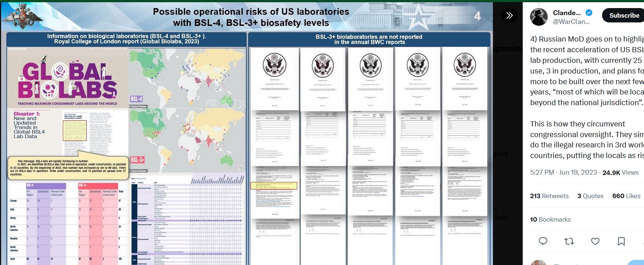Click the tweet text about Russian MoD
Screen dimensions: 644x265
pyautogui.click(x=587, y=71)
